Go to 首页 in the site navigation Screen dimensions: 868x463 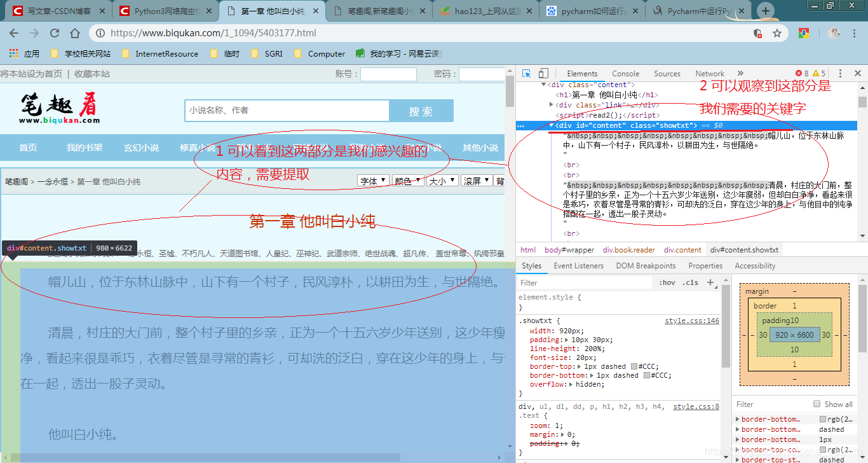28,148
